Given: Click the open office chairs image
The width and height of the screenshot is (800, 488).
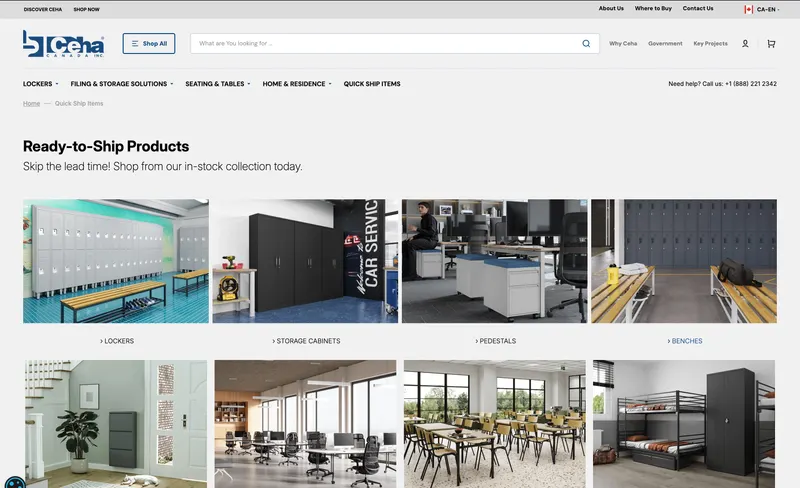Looking at the screenshot, I should click(x=305, y=424).
